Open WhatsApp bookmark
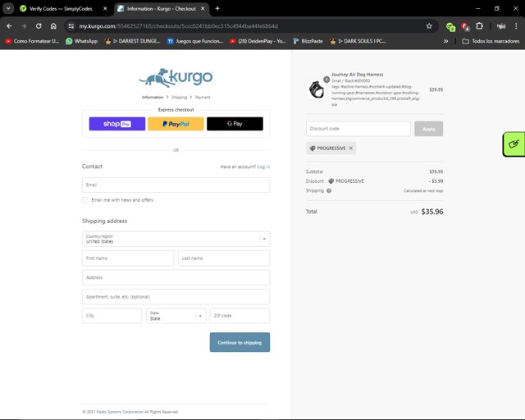Image resolution: width=525 pixels, height=420 pixels. [x=82, y=41]
